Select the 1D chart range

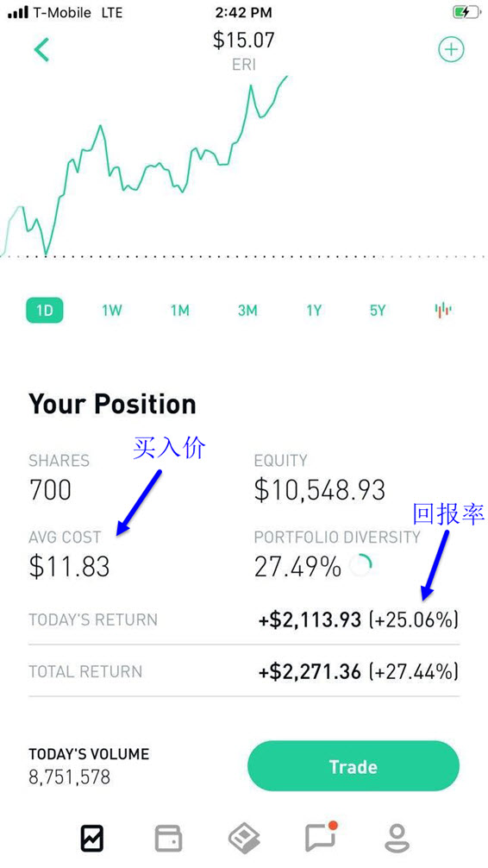point(44,311)
